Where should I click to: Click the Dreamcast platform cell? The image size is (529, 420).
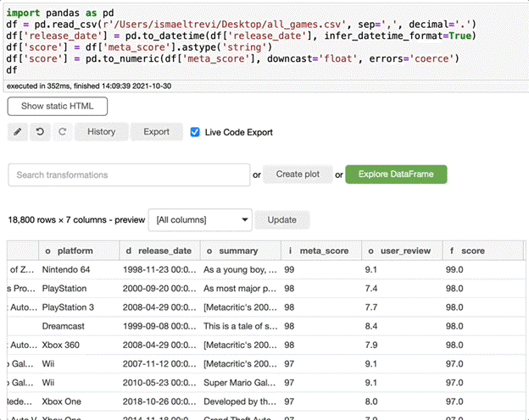coord(63,325)
